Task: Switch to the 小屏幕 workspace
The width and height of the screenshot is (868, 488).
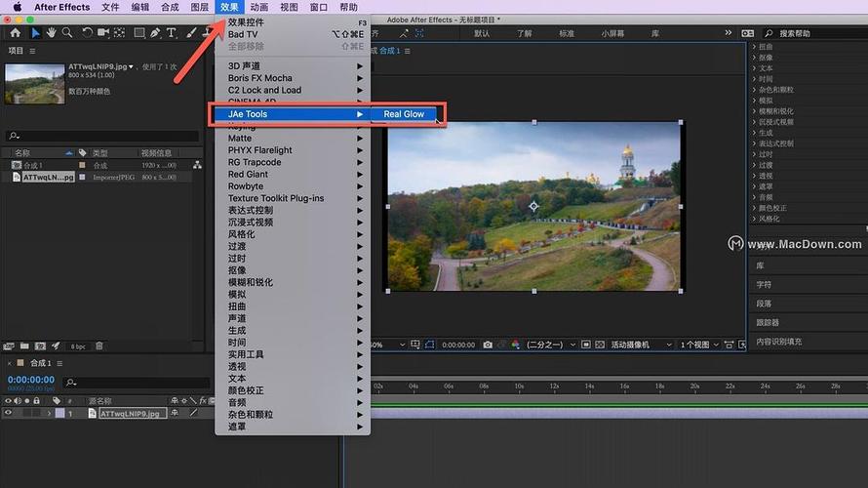Action: pos(612,33)
